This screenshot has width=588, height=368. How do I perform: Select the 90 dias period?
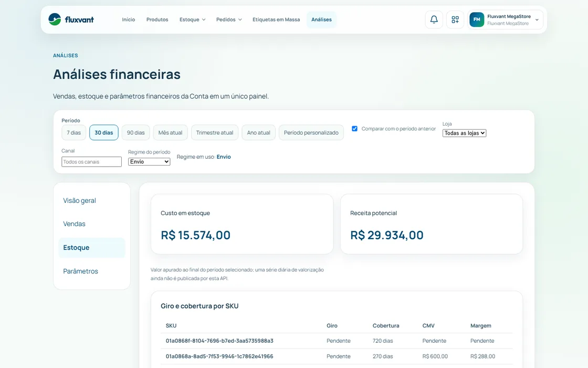coord(136,132)
